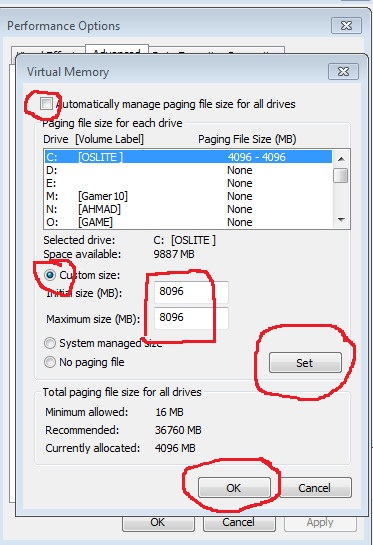Click the Recommended 36760 MB value
The image size is (373, 545).
coord(178,430)
